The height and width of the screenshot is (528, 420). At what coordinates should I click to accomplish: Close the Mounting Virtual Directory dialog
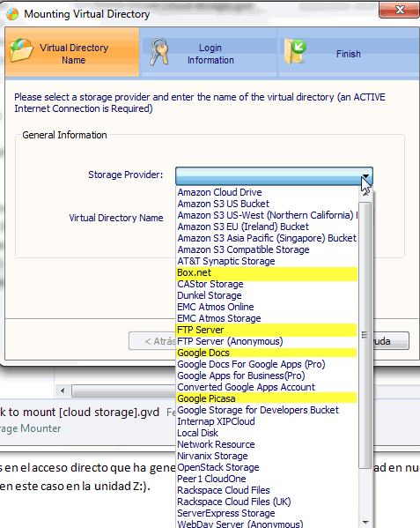click(x=400, y=9)
